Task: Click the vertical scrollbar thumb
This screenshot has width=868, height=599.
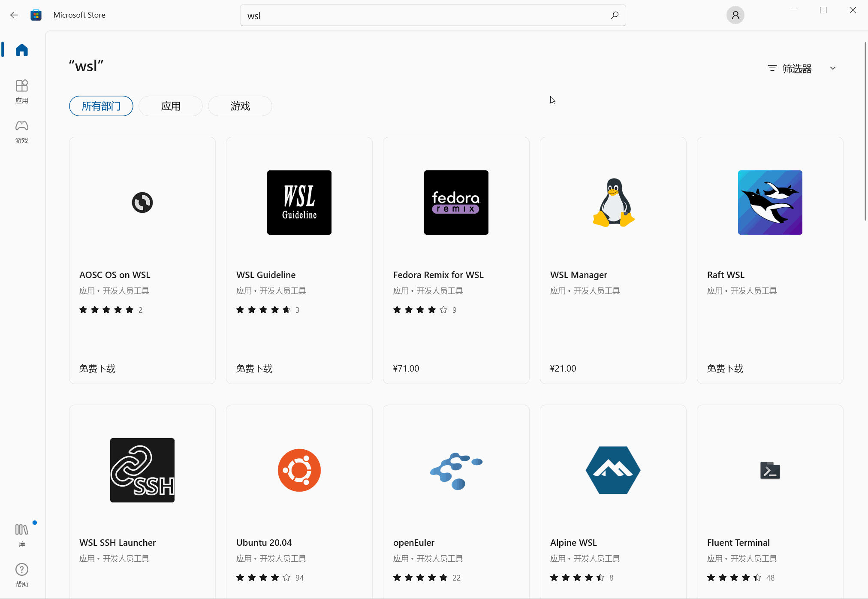Action: click(865, 131)
